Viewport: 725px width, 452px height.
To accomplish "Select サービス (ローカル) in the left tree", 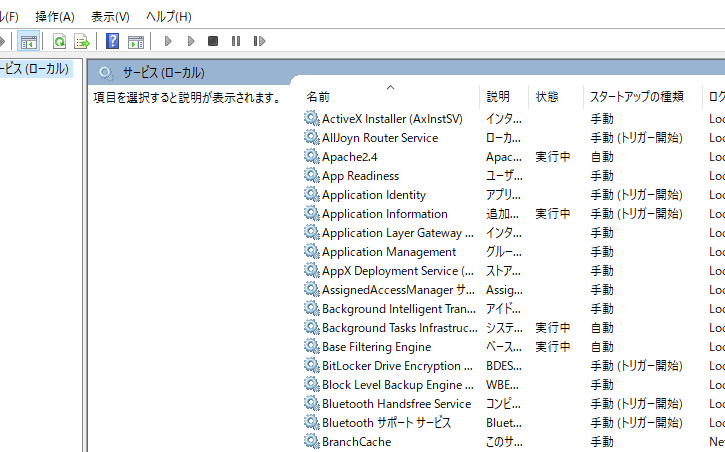I will [35, 69].
